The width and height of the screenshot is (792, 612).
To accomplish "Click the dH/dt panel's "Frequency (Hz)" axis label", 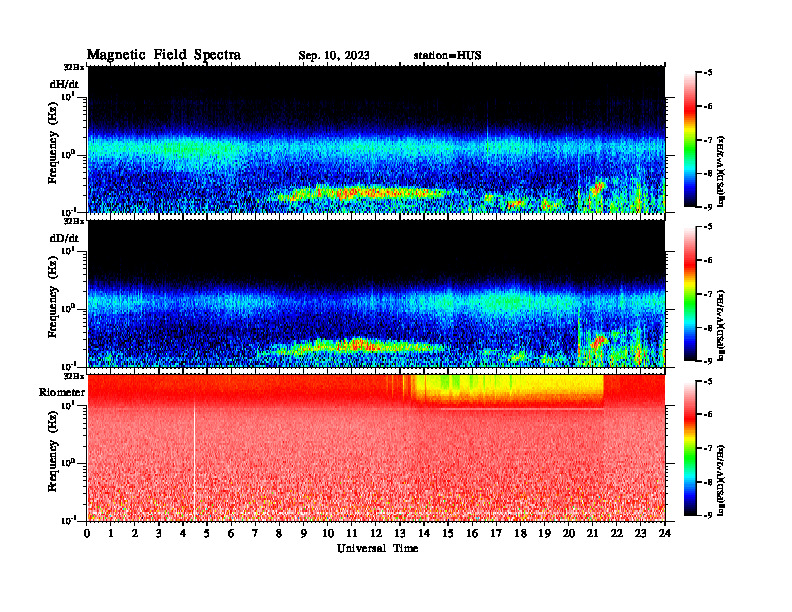I will pos(53,142).
